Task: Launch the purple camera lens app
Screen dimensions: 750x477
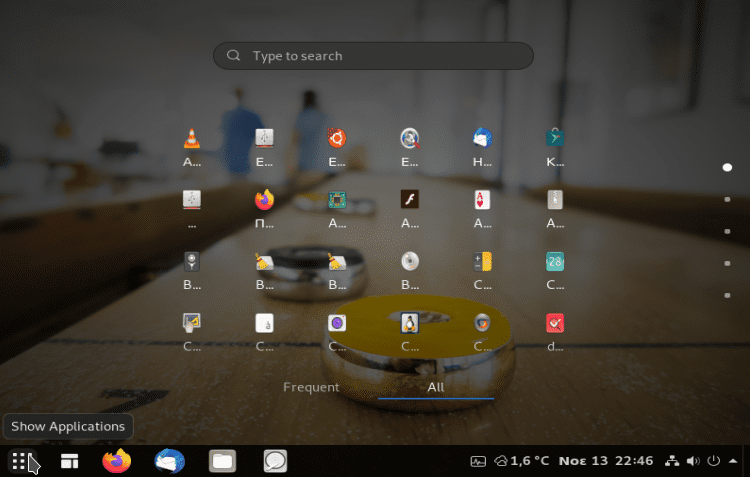Action: [337, 323]
